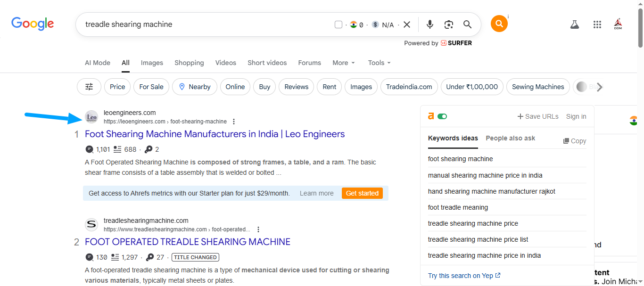The width and height of the screenshot is (644, 286).
Task: Click the microphone voice search icon
Action: (x=430, y=25)
